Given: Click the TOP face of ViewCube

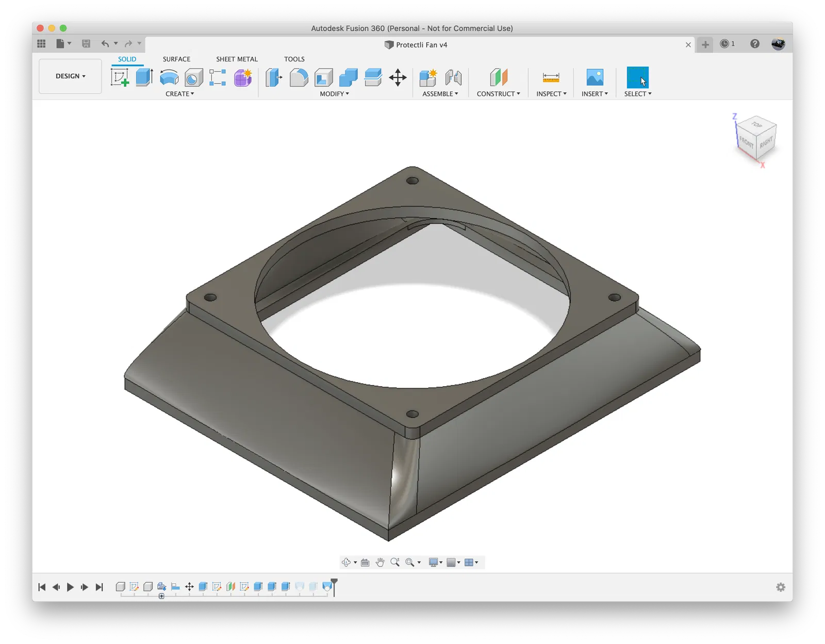Looking at the screenshot, I should tap(756, 125).
